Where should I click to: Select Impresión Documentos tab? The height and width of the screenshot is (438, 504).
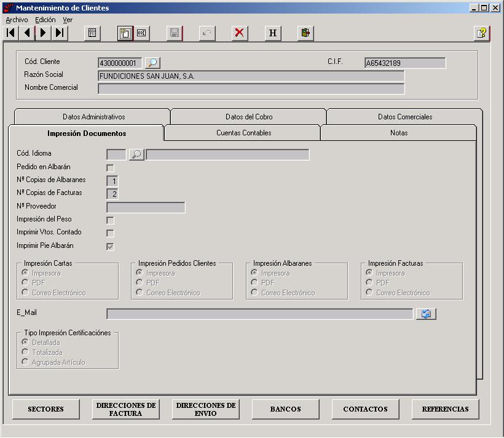(87, 133)
